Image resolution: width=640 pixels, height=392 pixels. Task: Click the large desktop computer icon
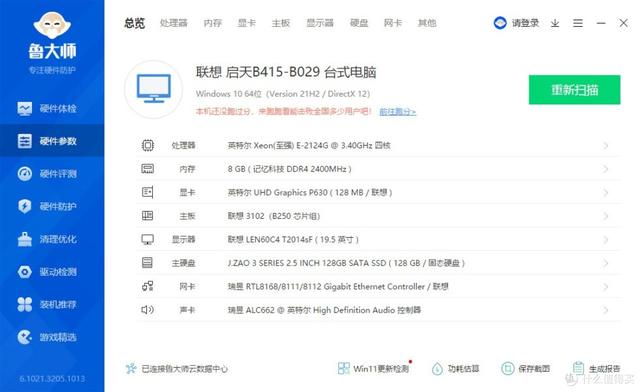[x=154, y=89]
